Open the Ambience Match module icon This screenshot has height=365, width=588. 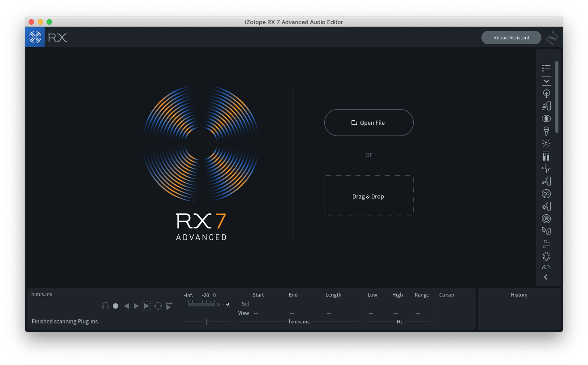(x=546, y=93)
